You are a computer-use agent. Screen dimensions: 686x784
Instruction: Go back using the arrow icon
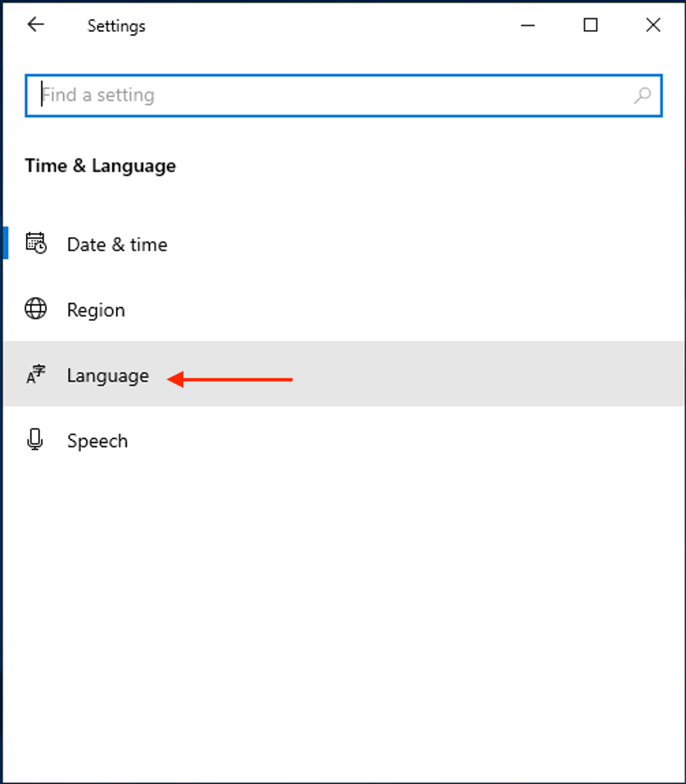[35, 25]
